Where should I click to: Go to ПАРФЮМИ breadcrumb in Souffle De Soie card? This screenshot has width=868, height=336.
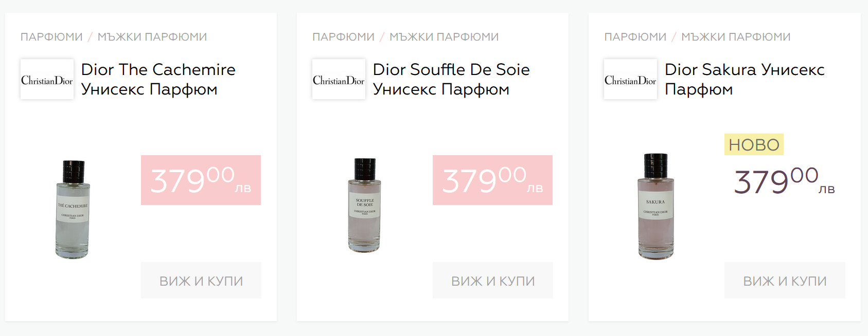click(343, 37)
